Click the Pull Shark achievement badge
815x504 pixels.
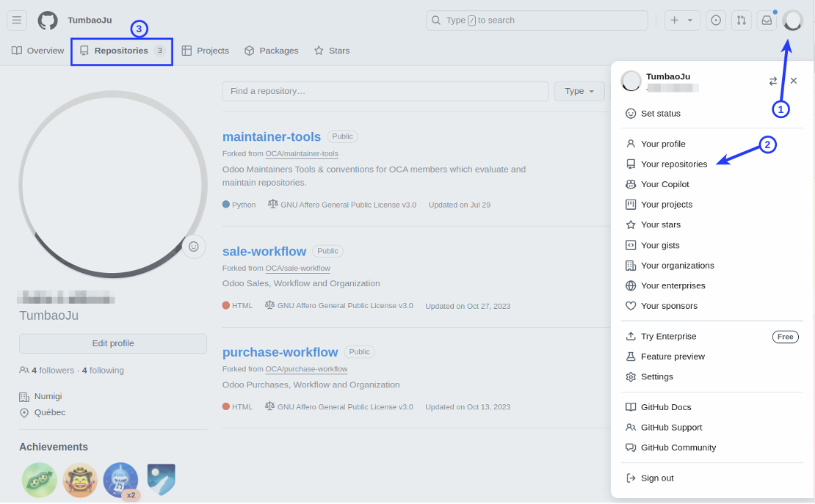pos(121,480)
